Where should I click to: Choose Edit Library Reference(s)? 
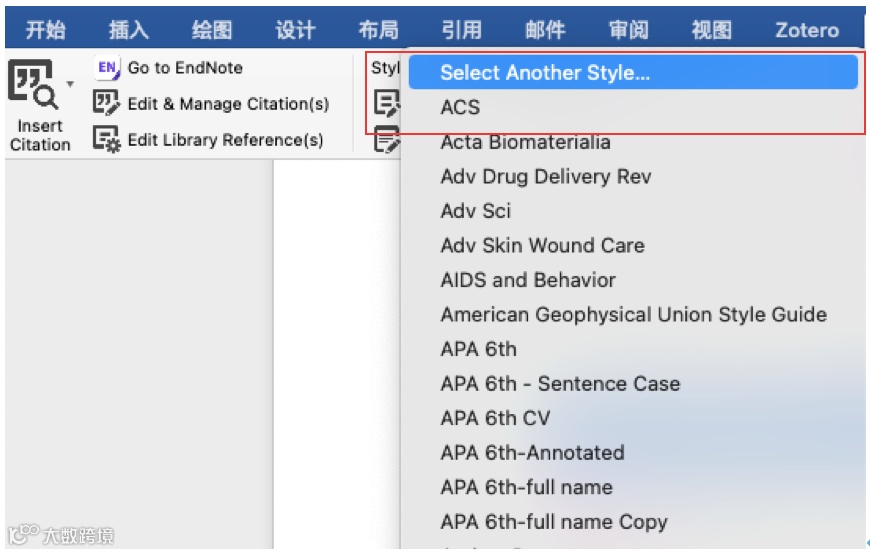pyautogui.click(x=225, y=140)
